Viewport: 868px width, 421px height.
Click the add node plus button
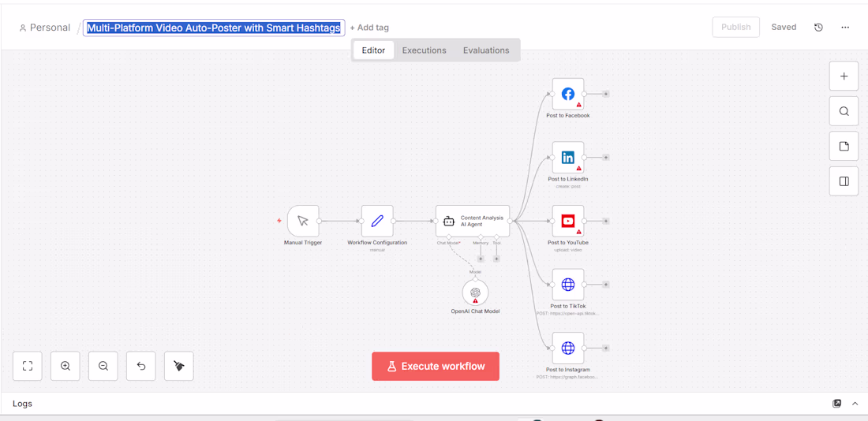tap(844, 76)
